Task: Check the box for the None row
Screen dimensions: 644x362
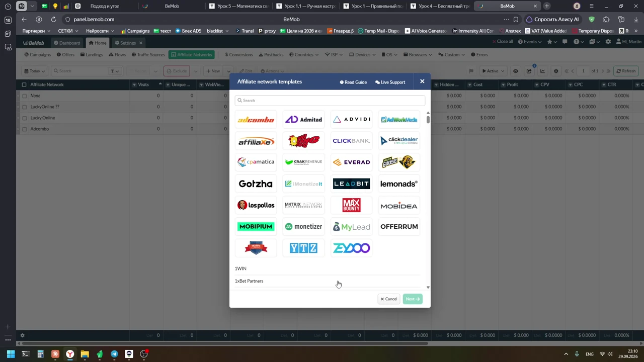Action: click(24, 96)
